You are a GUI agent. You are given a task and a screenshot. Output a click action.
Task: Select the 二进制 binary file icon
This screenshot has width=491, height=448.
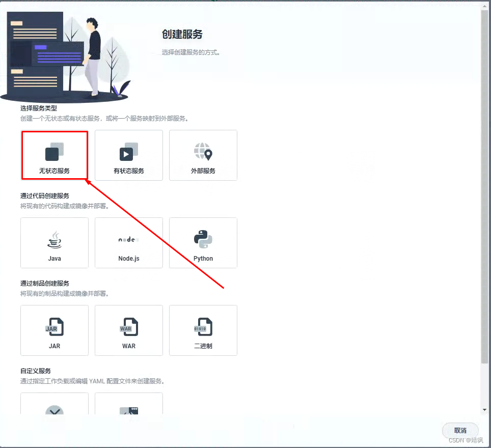[203, 326]
